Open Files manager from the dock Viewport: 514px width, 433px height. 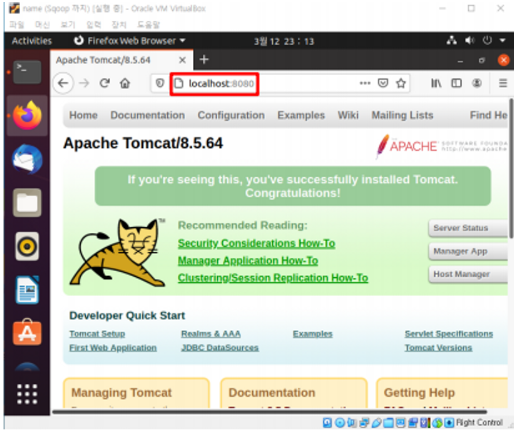tap(27, 203)
